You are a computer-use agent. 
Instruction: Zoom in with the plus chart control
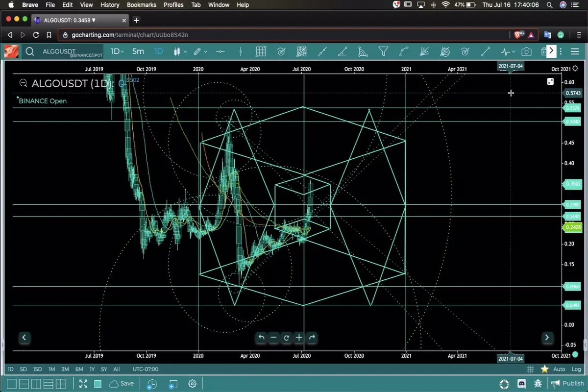click(x=299, y=337)
